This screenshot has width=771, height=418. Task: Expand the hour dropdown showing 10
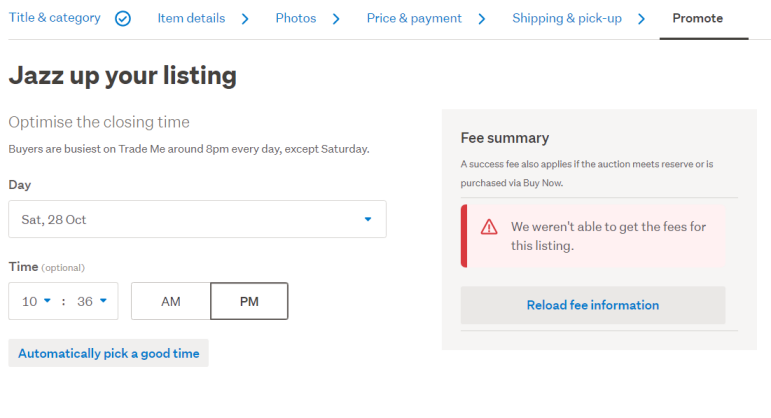click(x=37, y=301)
